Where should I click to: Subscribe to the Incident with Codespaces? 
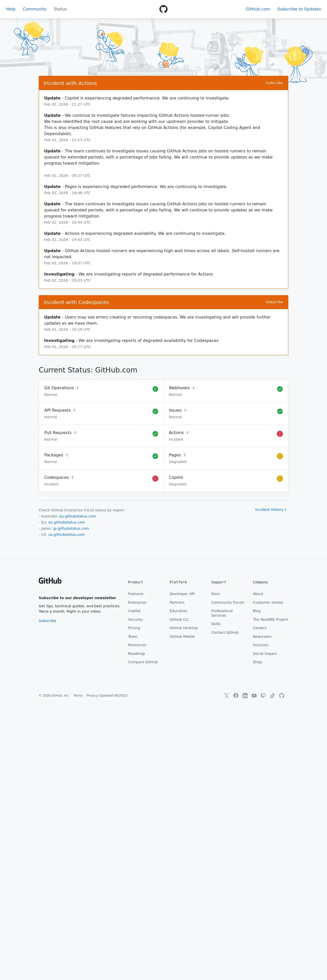point(274,302)
